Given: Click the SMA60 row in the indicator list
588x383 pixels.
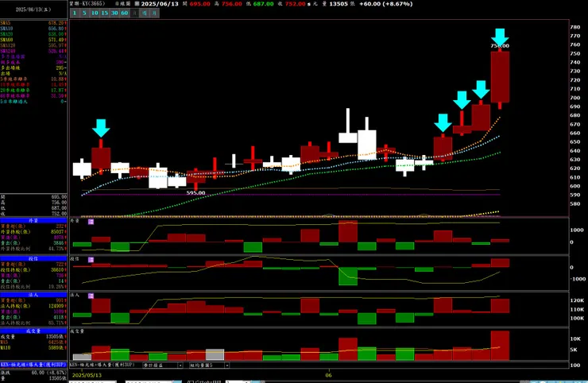Looking at the screenshot, I should click(x=33, y=40).
